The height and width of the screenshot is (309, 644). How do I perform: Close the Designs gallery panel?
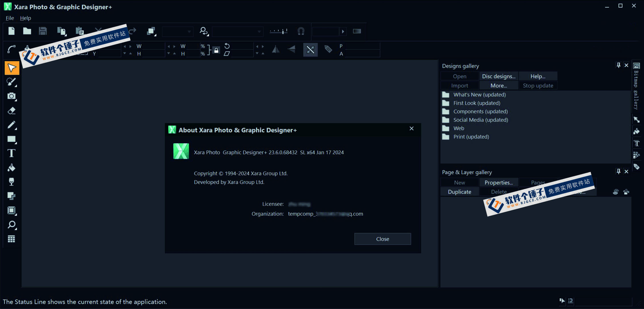point(626,65)
